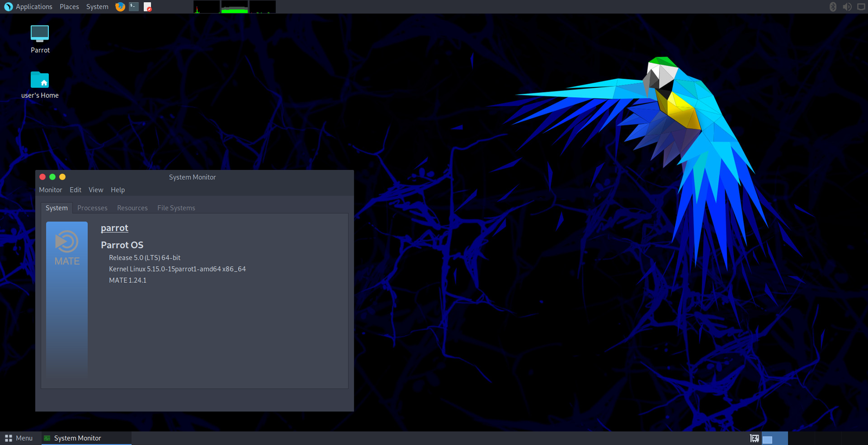Click the 'parrot' hostname text
868x445 pixels.
pyautogui.click(x=114, y=228)
